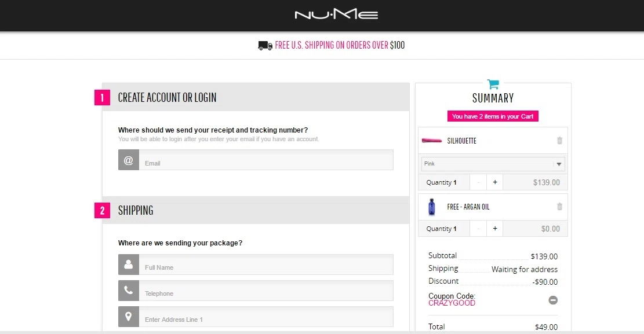Click the @ icon beside Email field
Image resolution: width=644 pixels, height=334 pixels.
click(x=129, y=160)
